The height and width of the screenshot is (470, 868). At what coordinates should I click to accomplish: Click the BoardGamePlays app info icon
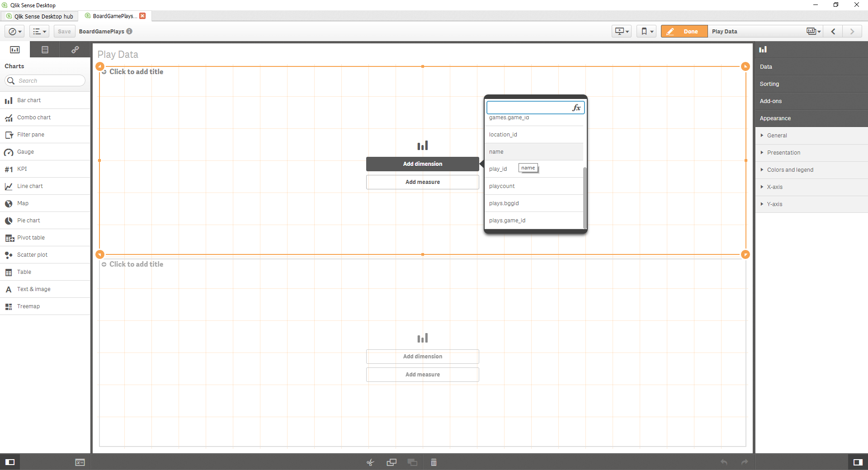pos(129,32)
